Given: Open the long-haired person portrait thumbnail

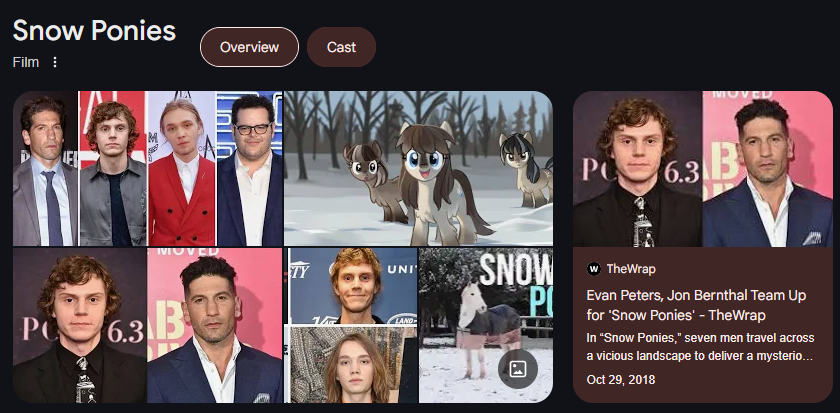Looking at the screenshot, I should [x=353, y=364].
